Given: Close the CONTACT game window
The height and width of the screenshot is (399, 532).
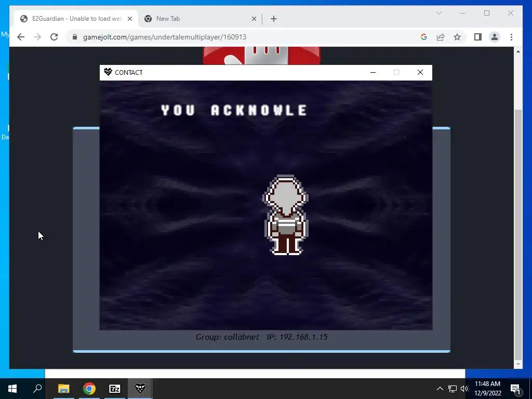Looking at the screenshot, I should (x=420, y=72).
